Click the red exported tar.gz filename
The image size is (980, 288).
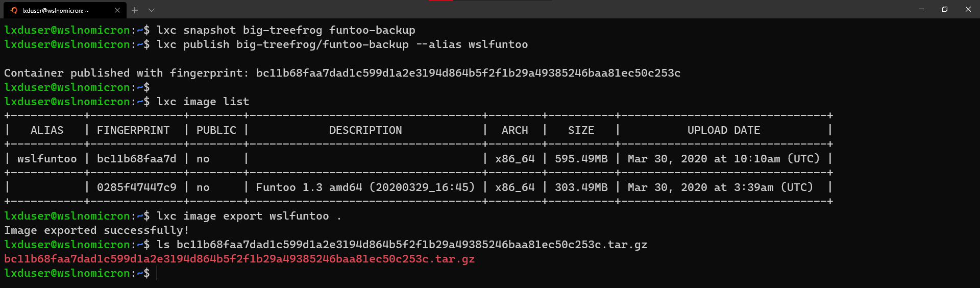(239, 259)
